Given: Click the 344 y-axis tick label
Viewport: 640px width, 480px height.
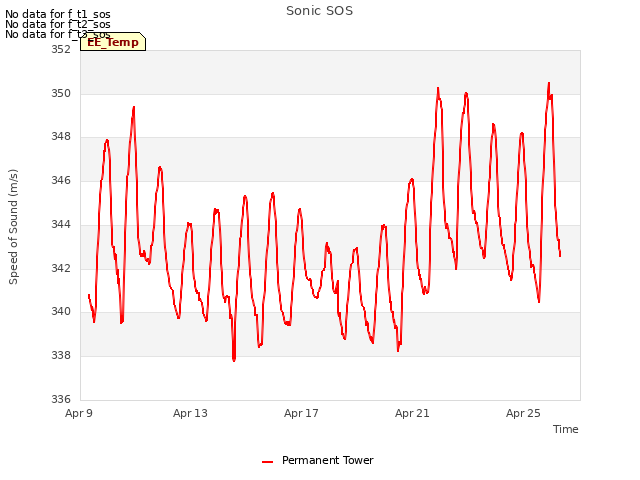Looking at the screenshot, I should pos(61,224).
